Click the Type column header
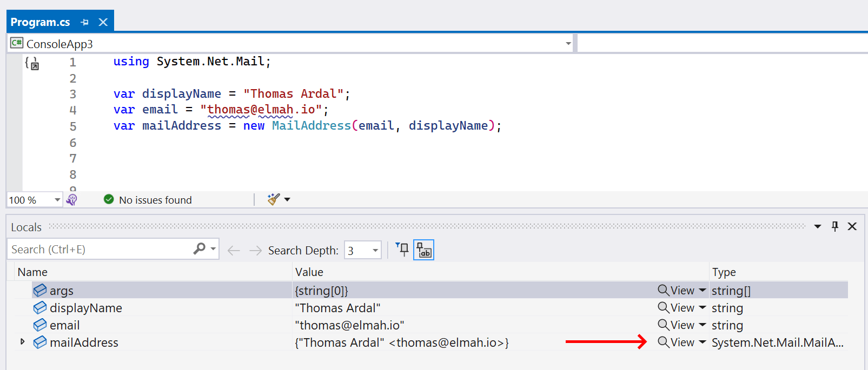The height and width of the screenshot is (370, 868). point(724,272)
